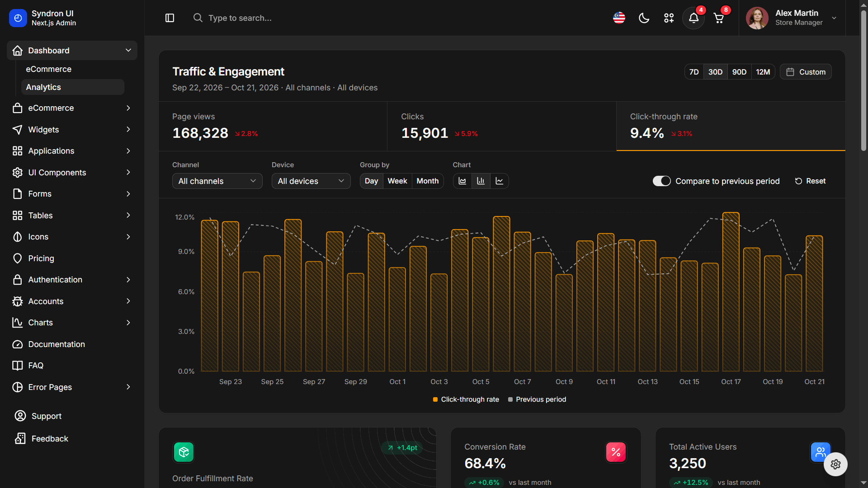Toggle Compare to previous period switch
This screenshot has height=488, width=868.
point(661,181)
